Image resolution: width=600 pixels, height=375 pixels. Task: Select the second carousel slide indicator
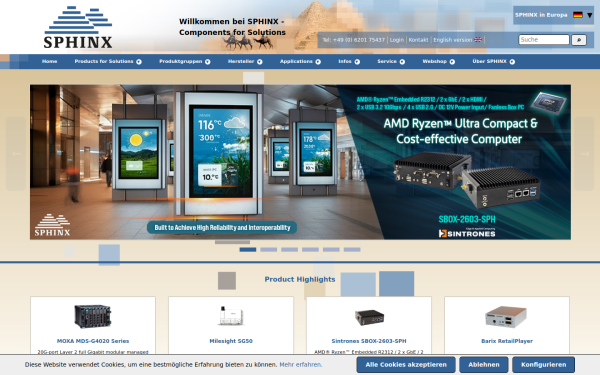point(269,249)
